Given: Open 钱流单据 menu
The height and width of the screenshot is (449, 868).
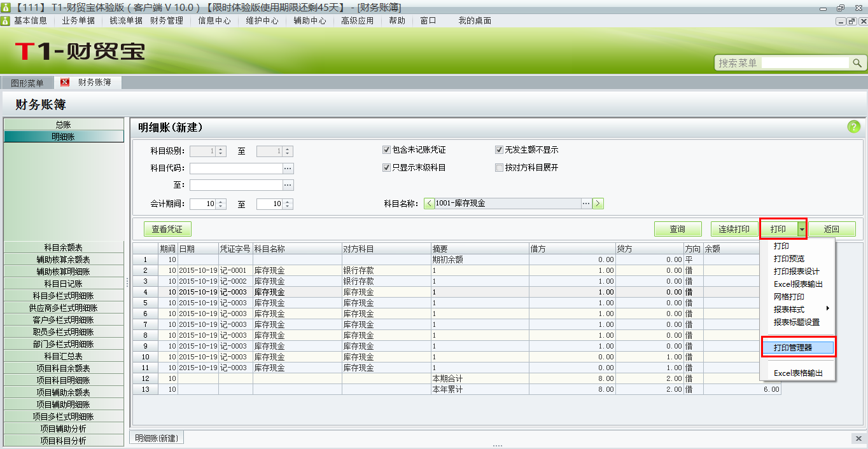Looking at the screenshot, I should [126, 20].
